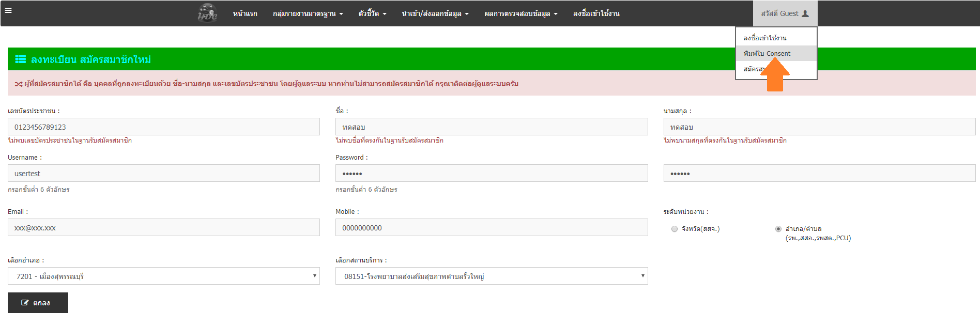Click the shuffle icon in pink notice
The width and height of the screenshot is (980, 326).
tap(18, 84)
